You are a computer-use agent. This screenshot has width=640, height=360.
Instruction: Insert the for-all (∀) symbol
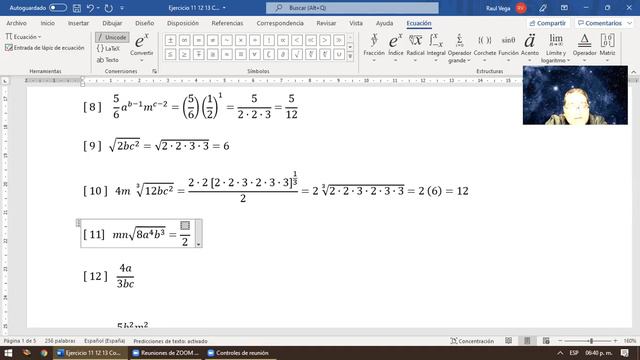tap(255, 54)
